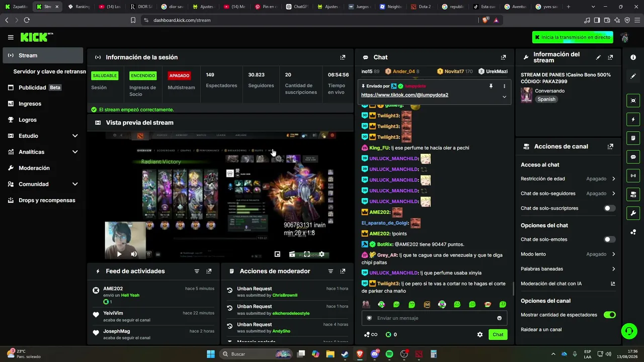The height and width of the screenshot is (362, 644).
Task: Toggle the chat bubble widget in the right sidebar
Action: tap(633, 157)
